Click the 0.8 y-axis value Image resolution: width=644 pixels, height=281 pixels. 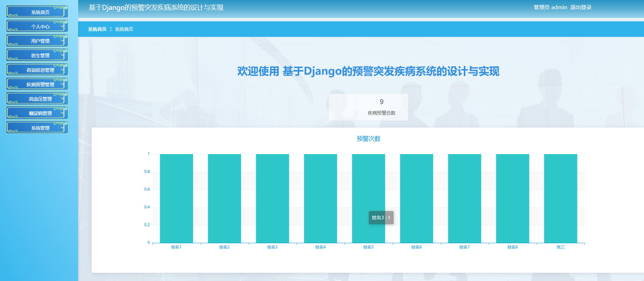click(147, 172)
